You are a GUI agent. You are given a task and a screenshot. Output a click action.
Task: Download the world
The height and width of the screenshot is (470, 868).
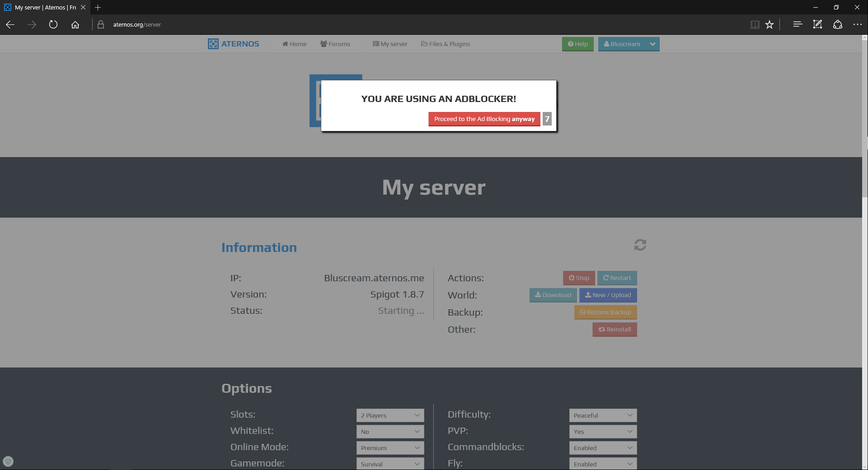point(553,295)
